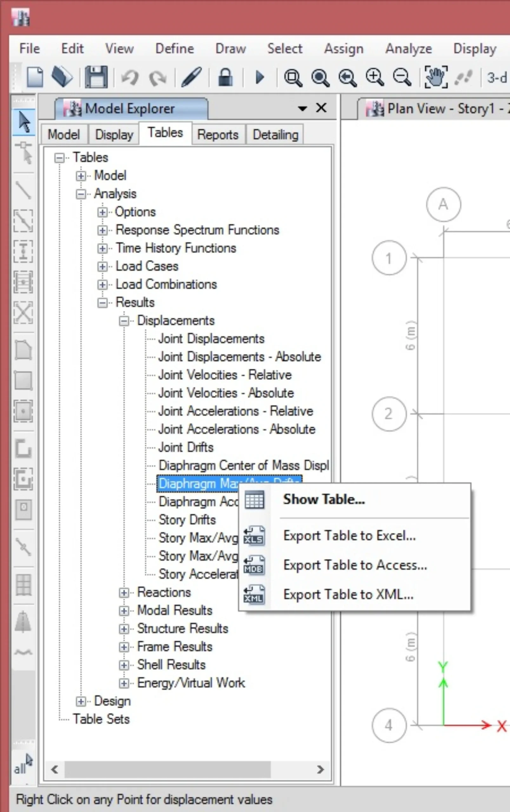Click the horizontal scrollbar right arrow

(x=320, y=769)
